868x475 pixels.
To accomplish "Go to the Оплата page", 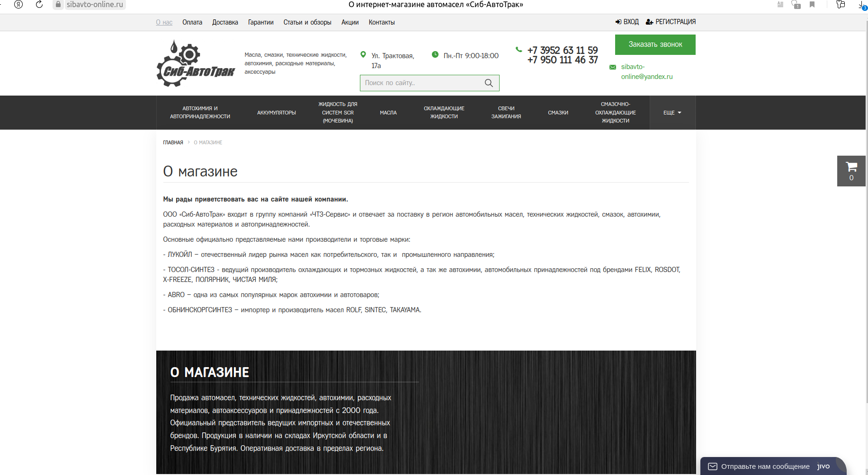I will tap(192, 22).
